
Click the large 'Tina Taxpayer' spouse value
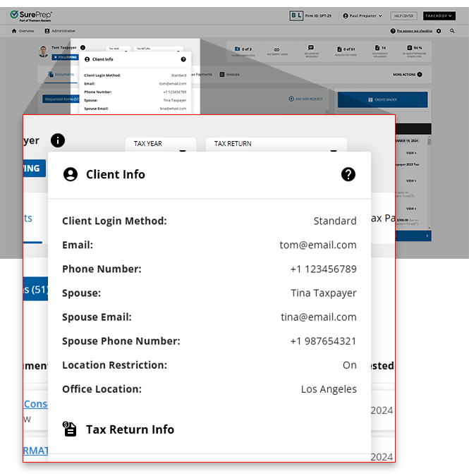[324, 293]
